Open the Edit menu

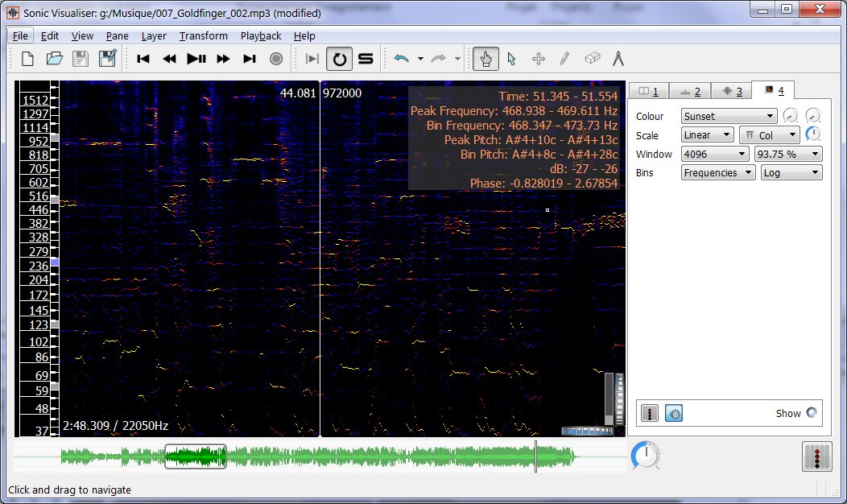[50, 35]
